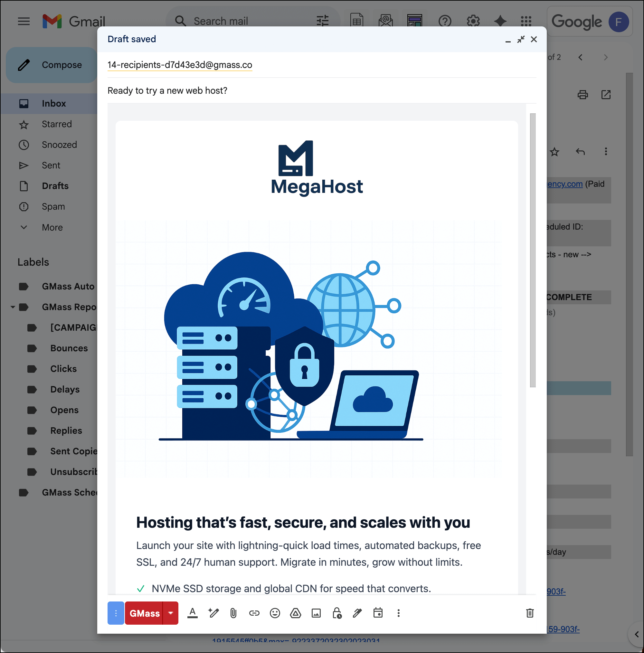Expand the More section in sidebar
The image size is (644, 653).
pos(52,227)
